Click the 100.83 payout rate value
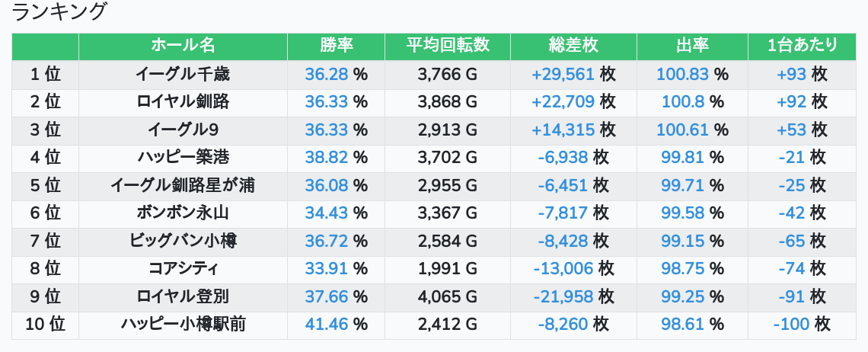 (681, 75)
